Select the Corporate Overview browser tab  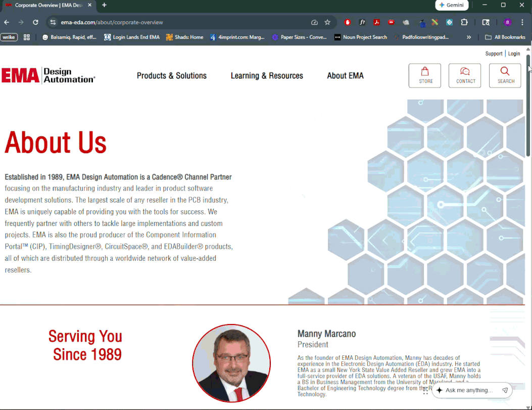(x=49, y=6)
